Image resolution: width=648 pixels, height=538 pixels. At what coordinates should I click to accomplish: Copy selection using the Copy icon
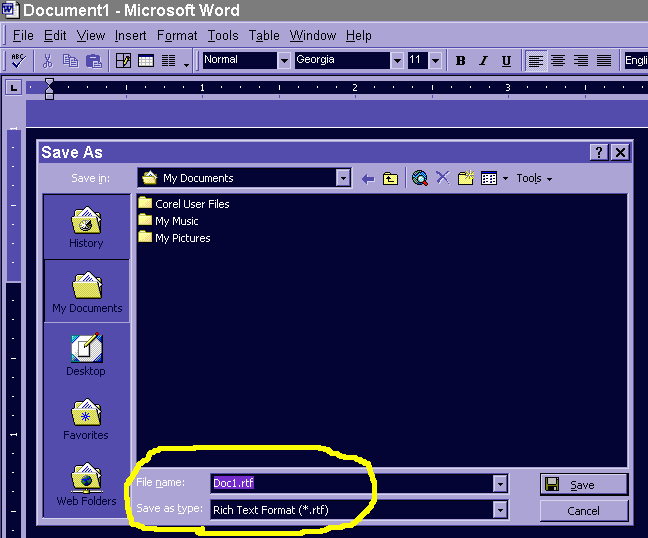[71, 61]
